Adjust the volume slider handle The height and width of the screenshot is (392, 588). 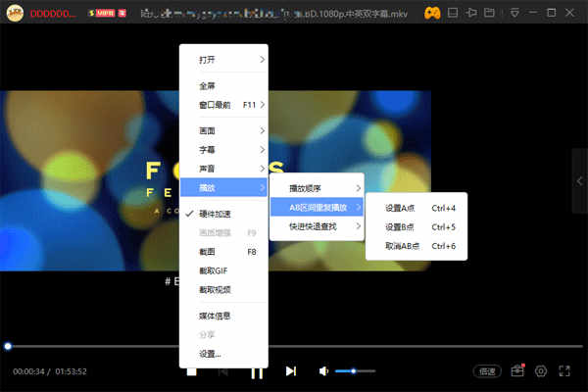pyautogui.click(x=353, y=371)
